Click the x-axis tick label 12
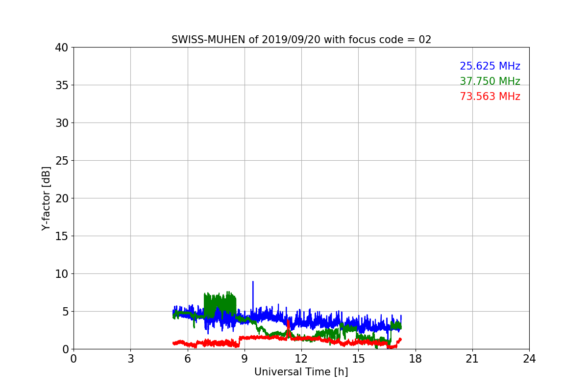 301,359
